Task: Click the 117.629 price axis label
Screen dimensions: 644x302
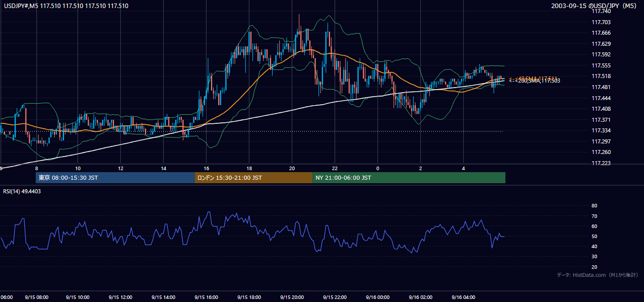Action: pos(601,44)
